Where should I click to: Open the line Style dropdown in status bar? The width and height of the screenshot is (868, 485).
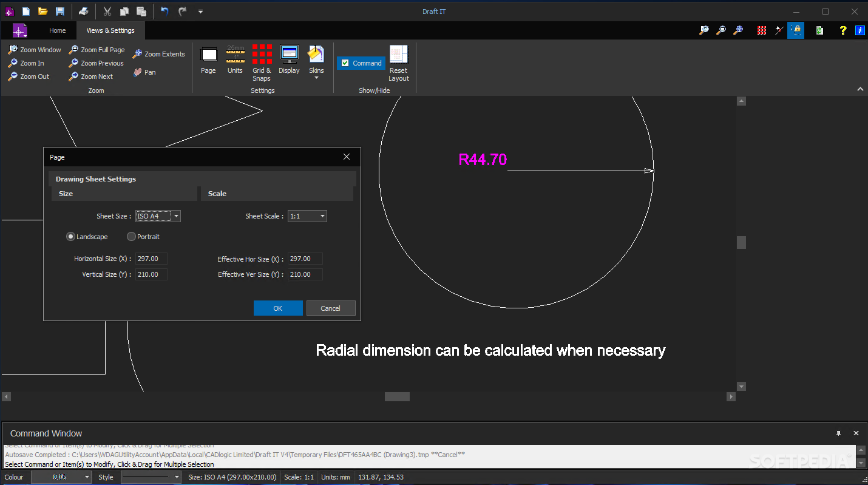pyautogui.click(x=177, y=477)
